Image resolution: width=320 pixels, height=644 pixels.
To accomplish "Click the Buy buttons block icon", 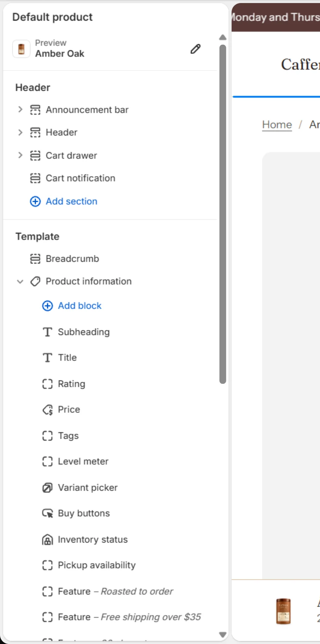I will click(x=47, y=514).
